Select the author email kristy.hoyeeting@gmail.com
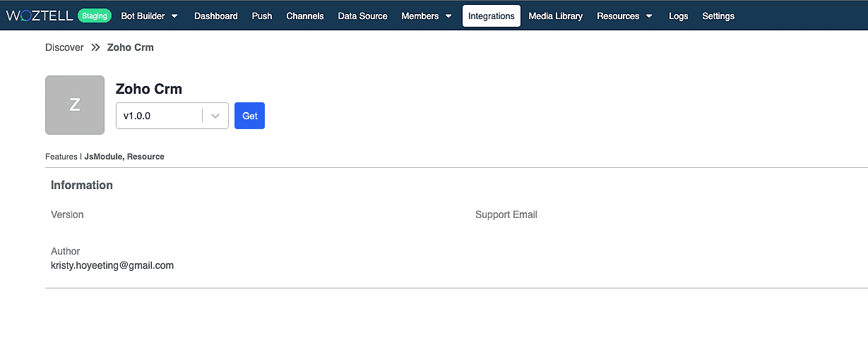868x347 pixels. click(x=112, y=265)
